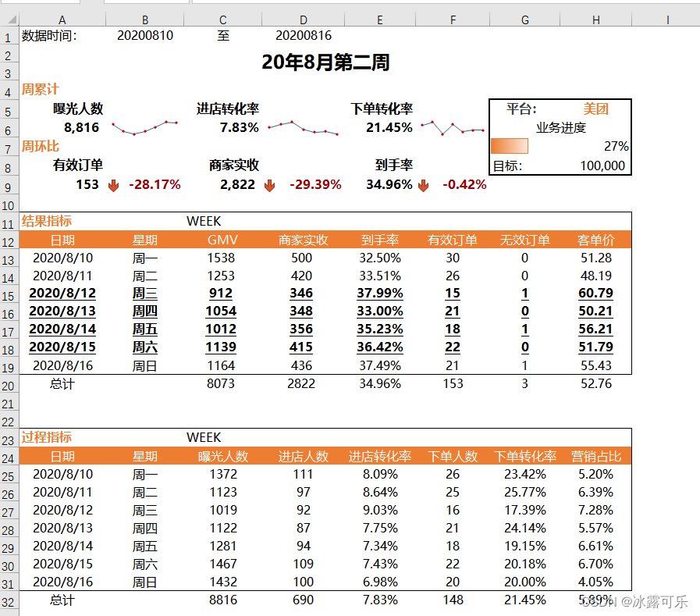Viewport: 700px width, 616px height.
Task: Click the orange 业务进度 progress bar
Action: coord(510,146)
